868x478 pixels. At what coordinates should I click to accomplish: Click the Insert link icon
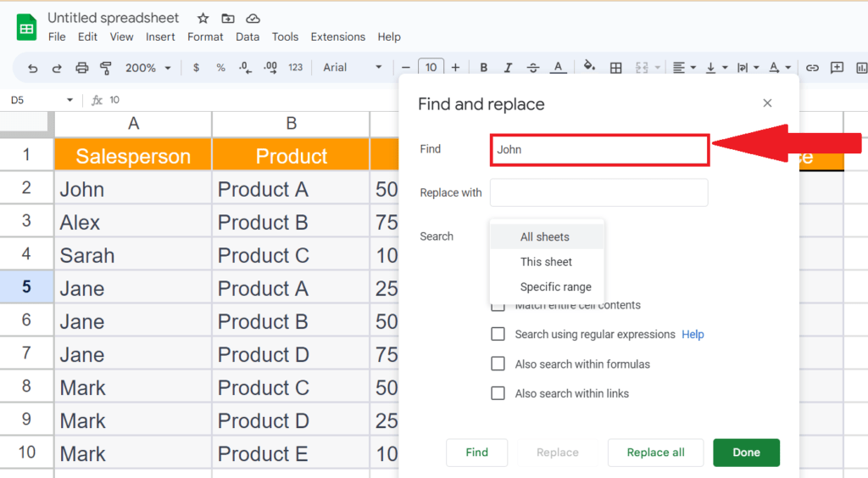[812, 68]
